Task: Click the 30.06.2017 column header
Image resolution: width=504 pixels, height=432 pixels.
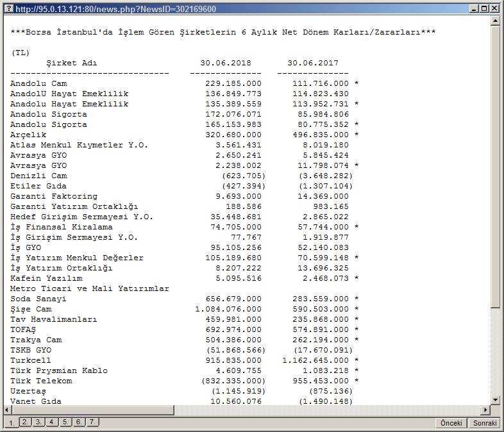Action: [x=313, y=63]
